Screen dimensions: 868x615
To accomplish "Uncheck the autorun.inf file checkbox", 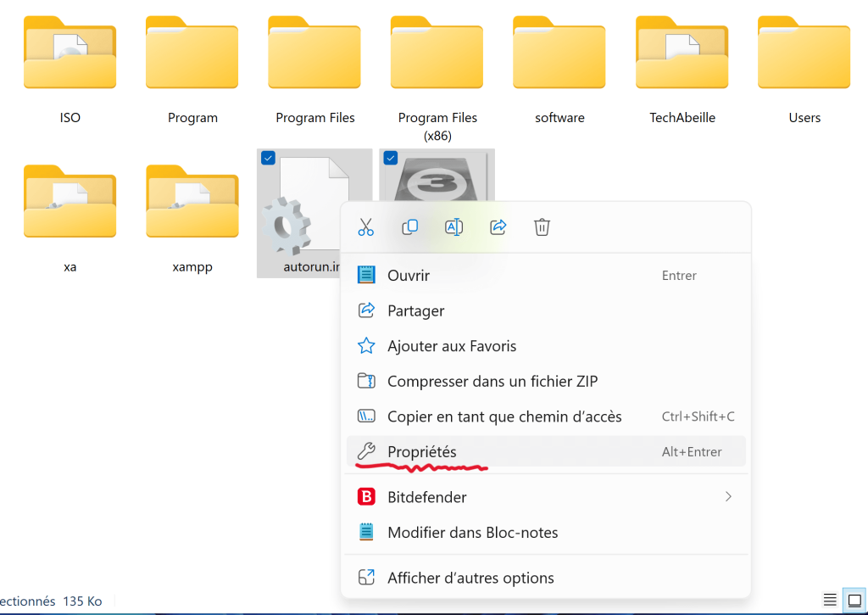I will pyautogui.click(x=268, y=158).
